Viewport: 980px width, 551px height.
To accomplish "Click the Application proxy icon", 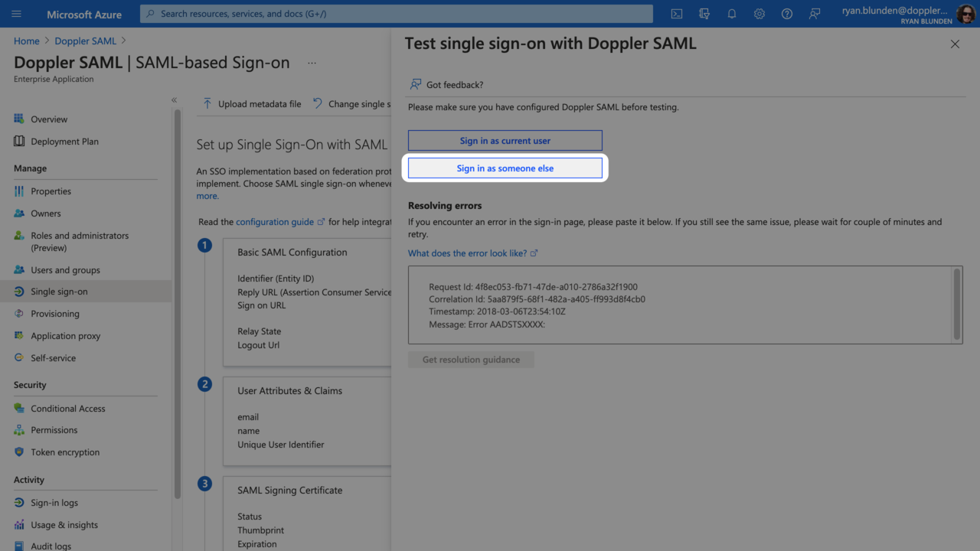I will pyautogui.click(x=19, y=336).
